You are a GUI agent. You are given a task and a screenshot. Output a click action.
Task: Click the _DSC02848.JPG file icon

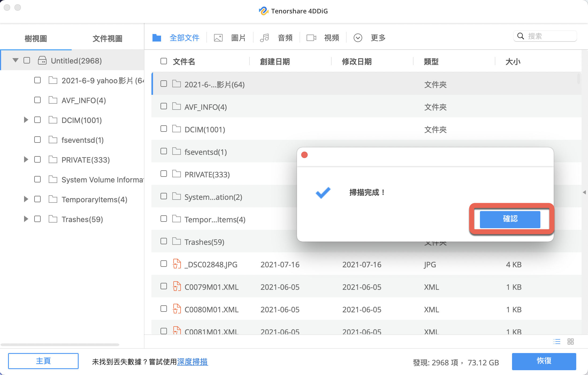177,264
